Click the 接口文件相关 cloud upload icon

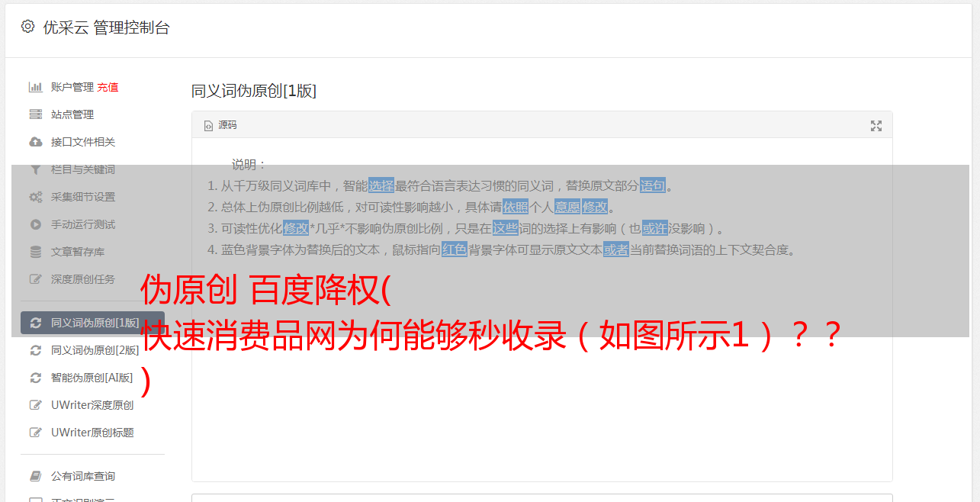coord(35,142)
